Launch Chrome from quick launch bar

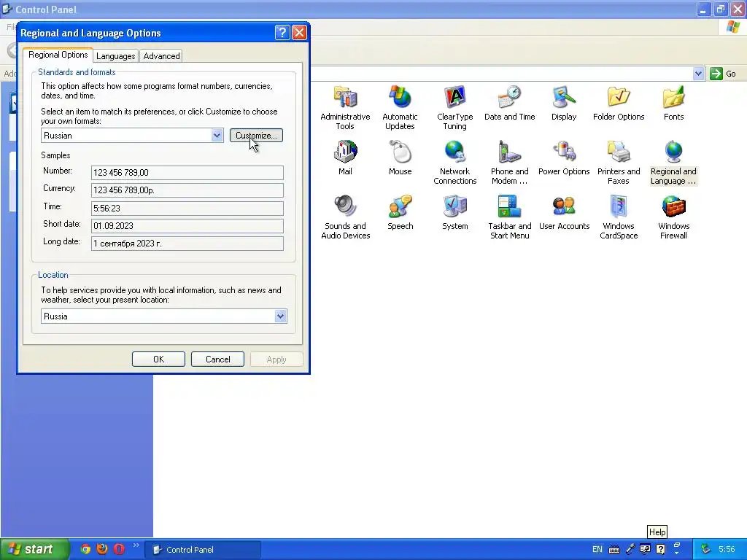click(x=85, y=549)
